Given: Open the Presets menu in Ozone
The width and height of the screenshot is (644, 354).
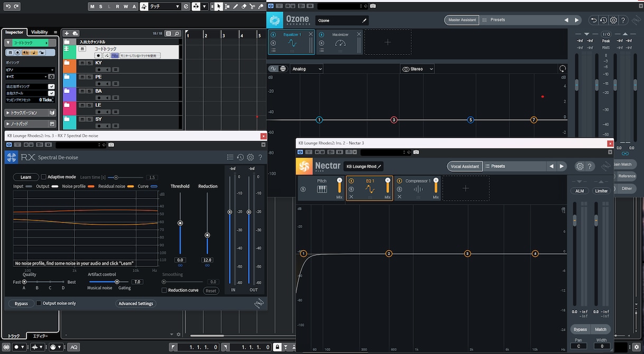Looking at the screenshot, I should 498,20.
